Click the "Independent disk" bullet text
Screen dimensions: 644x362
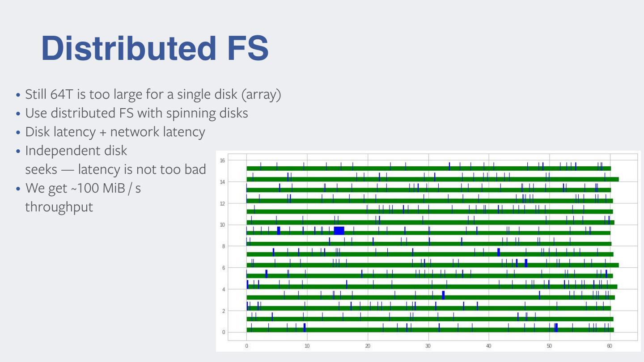click(76, 151)
